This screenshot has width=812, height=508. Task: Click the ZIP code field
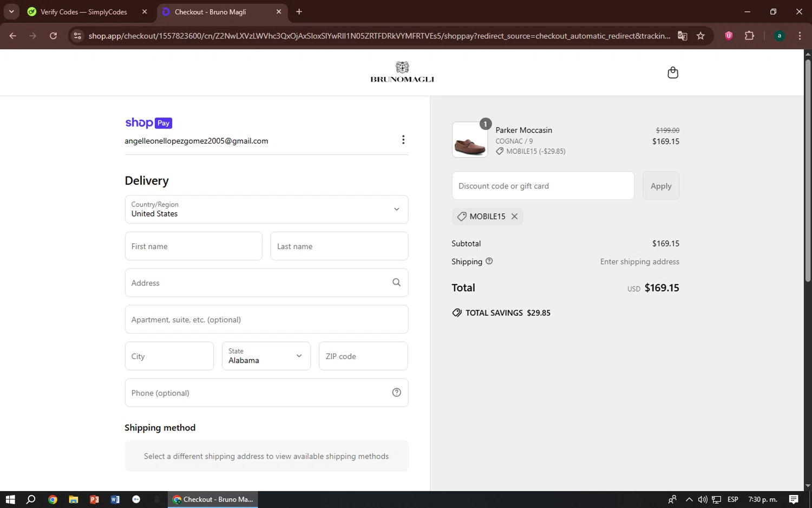pos(363,356)
